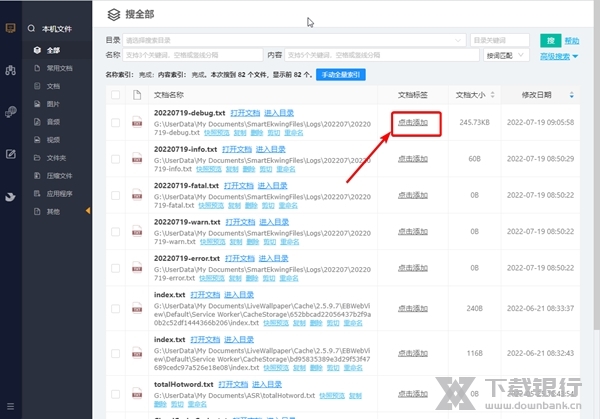Click the document icon next to 文档
Viewport: 600px width, 419px height.
click(37, 86)
